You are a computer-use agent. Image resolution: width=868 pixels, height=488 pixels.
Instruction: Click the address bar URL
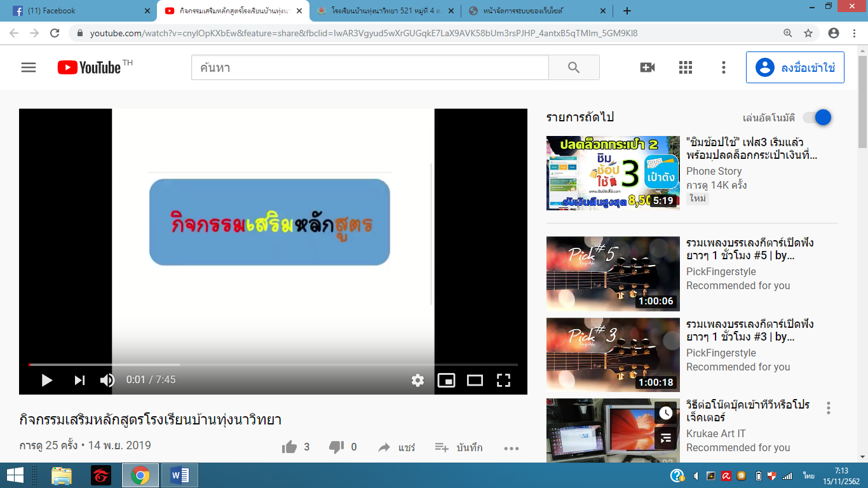(x=363, y=33)
